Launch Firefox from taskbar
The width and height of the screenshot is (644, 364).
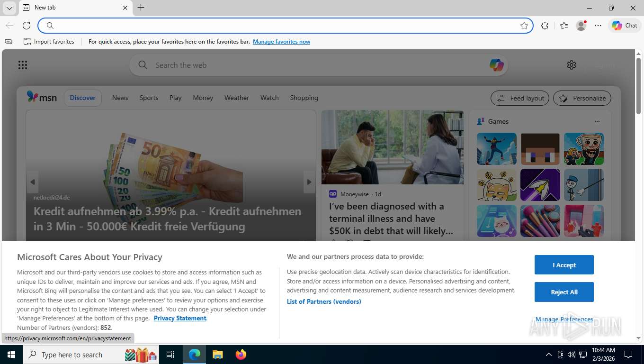click(x=241, y=355)
